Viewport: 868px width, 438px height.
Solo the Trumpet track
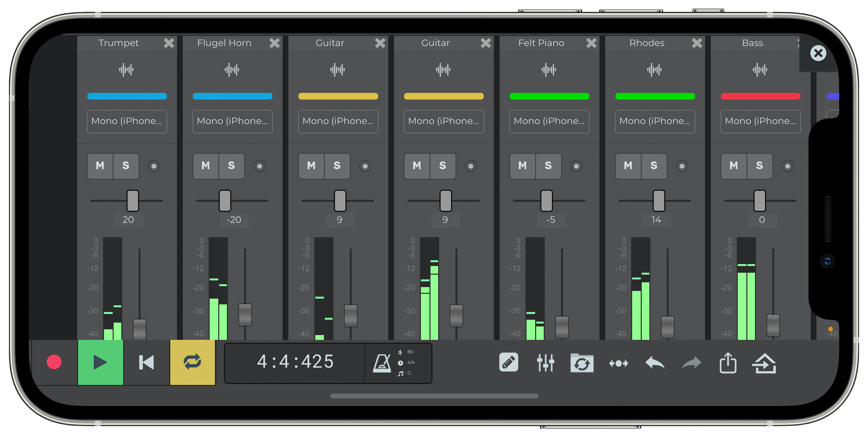pos(126,166)
